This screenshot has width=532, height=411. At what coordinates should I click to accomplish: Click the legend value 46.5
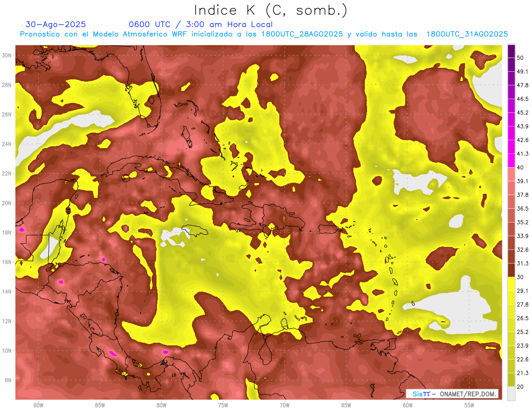522,99
